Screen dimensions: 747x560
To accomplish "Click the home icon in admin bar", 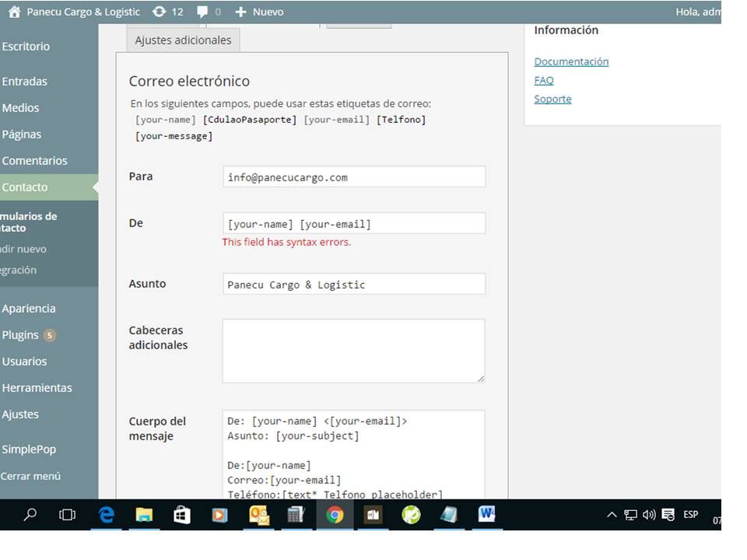I will pyautogui.click(x=14, y=12).
